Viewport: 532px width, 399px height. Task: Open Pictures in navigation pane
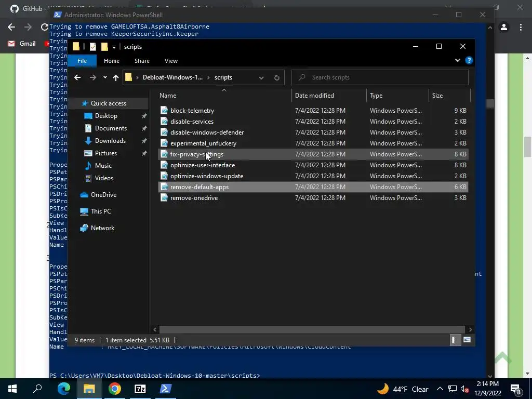(x=106, y=153)
